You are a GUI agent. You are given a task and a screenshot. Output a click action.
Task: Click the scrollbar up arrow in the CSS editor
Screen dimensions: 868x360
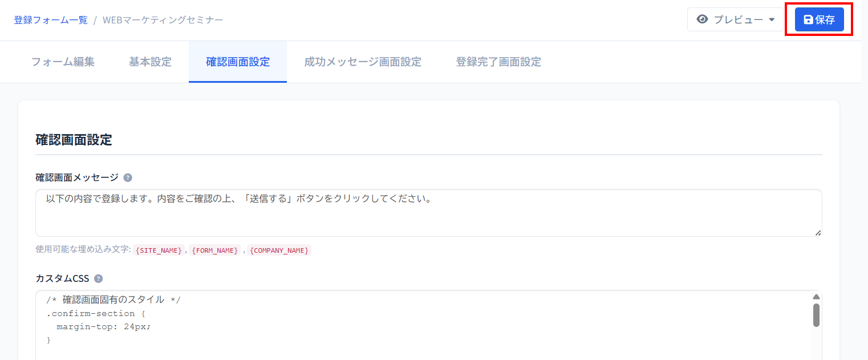tap(817, 296)
